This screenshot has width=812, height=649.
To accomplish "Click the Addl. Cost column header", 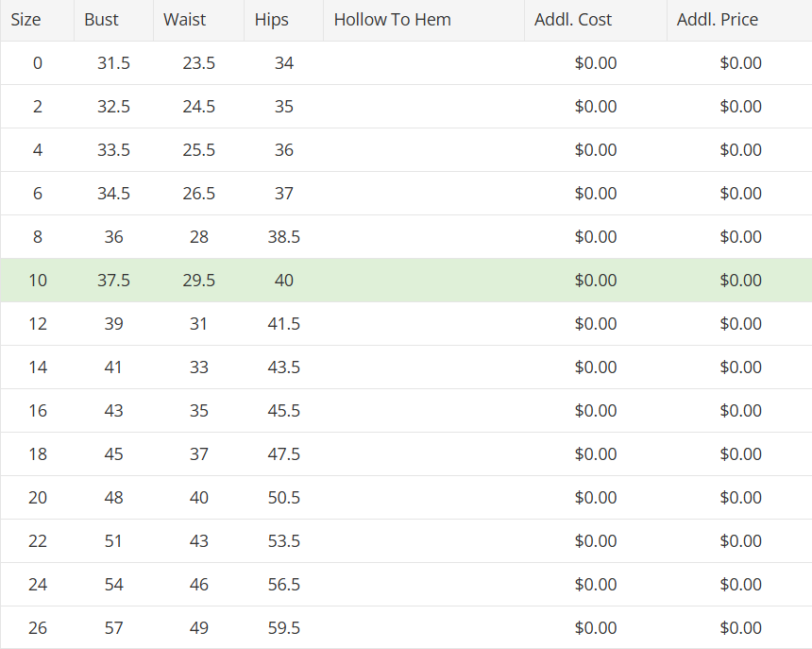I will [x=596, y=20].
